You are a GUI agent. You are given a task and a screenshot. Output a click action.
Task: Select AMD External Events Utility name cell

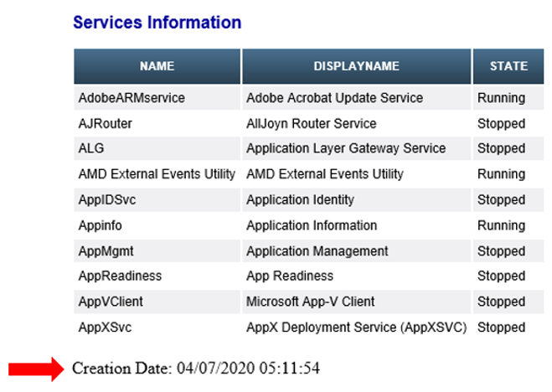point(157,174)
